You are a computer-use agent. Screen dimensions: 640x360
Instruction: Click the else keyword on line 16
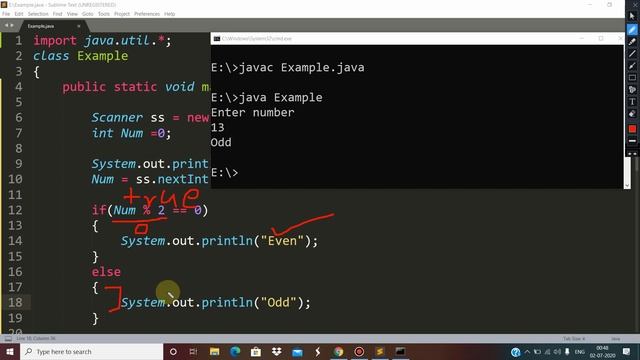106,272
